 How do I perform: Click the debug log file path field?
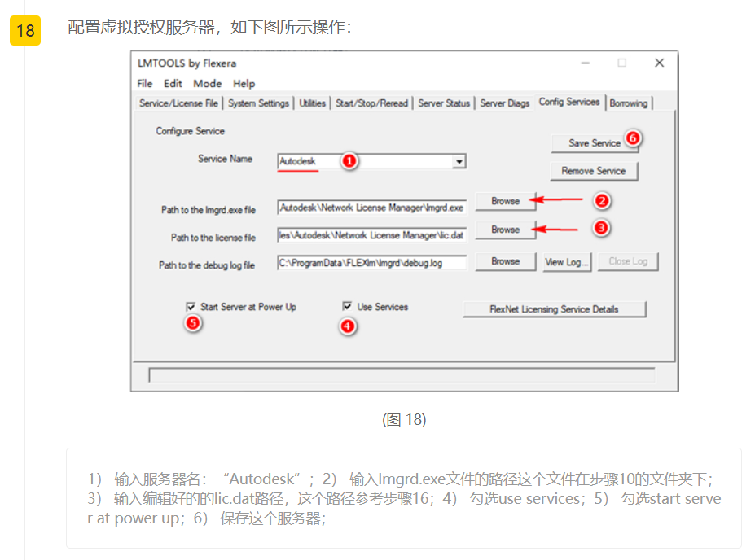pos(371,263)
